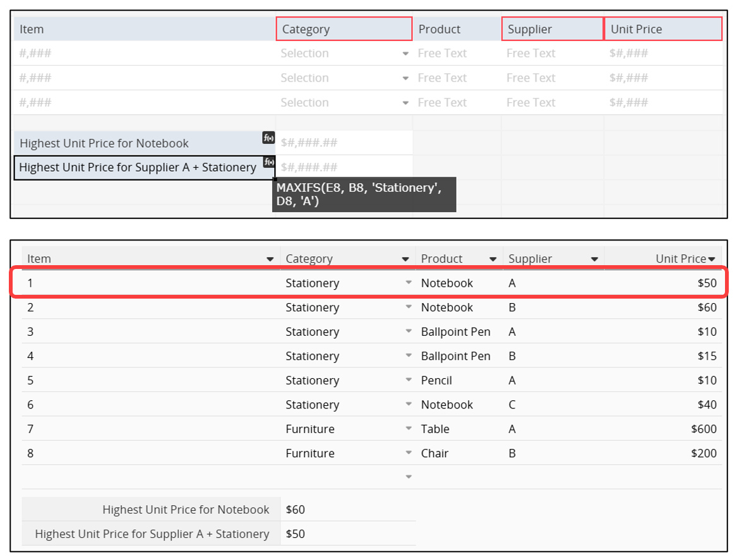Open the Supplier column filter arrow
Viewport: 737px width, 560px height.
click(594, 259)
